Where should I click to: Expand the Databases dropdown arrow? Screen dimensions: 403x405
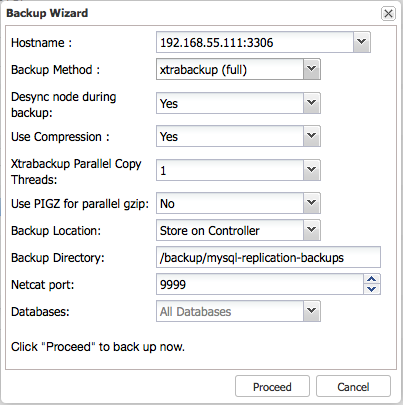pyautogui.click(x=312, y=311)
